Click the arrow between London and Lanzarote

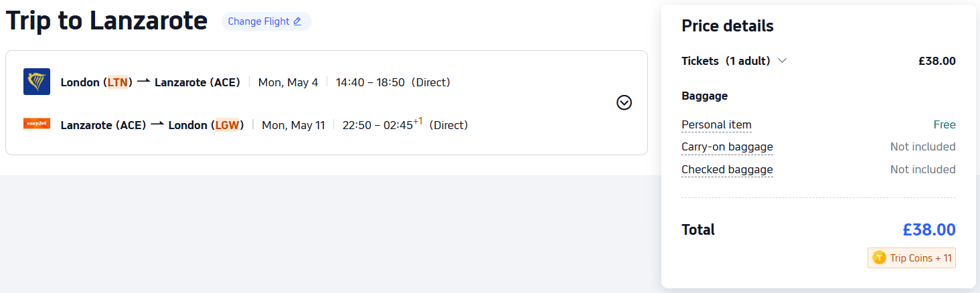click(x=143, y=82)
